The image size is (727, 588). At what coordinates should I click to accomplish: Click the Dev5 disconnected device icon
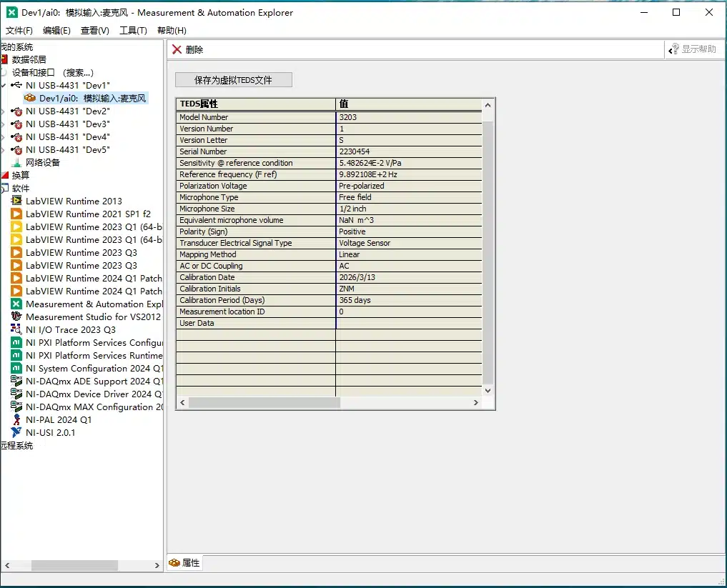[16, 150]
